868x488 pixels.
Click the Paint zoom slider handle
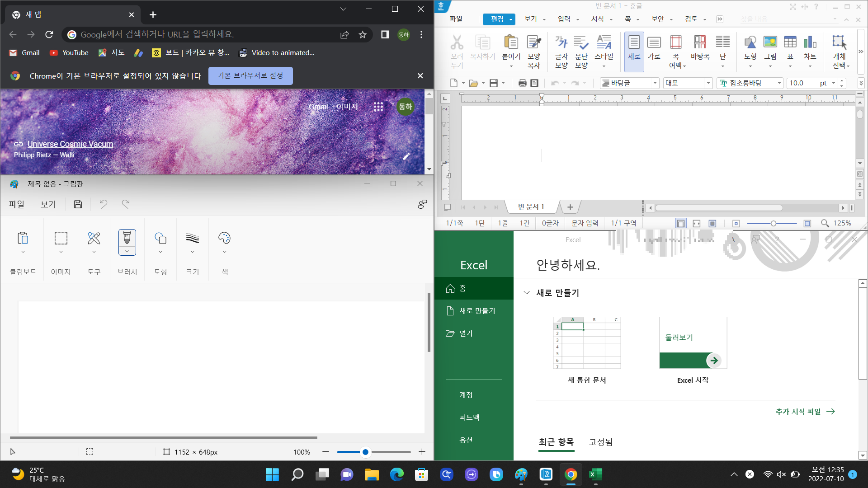pyautogui.click(x=365, y=452)
